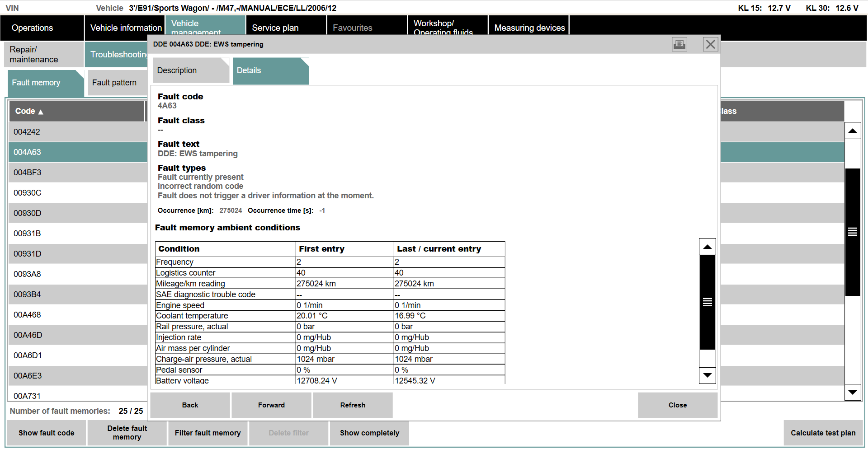Refresh the fault details
Viewport: 868px width, 449px height.
[353, 405]
